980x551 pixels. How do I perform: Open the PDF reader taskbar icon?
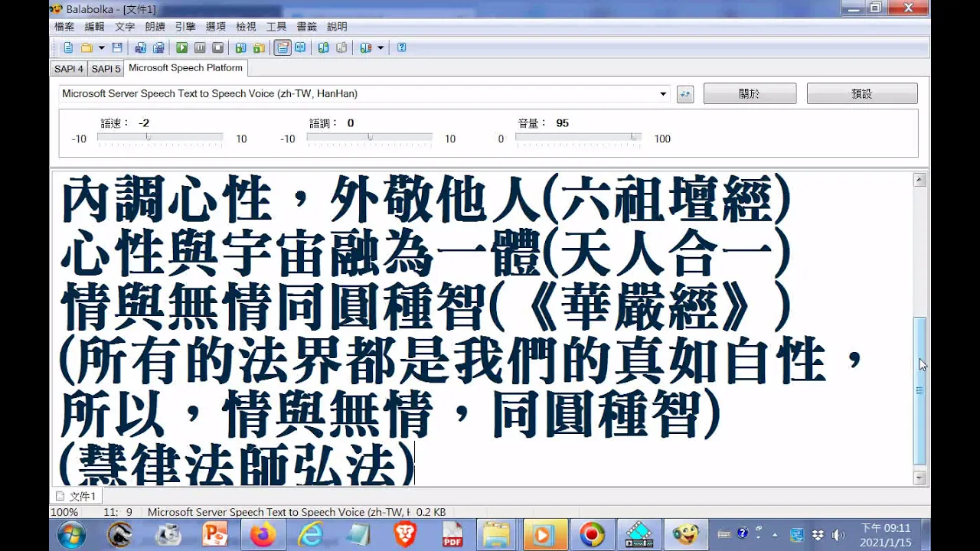pos(452,534)
